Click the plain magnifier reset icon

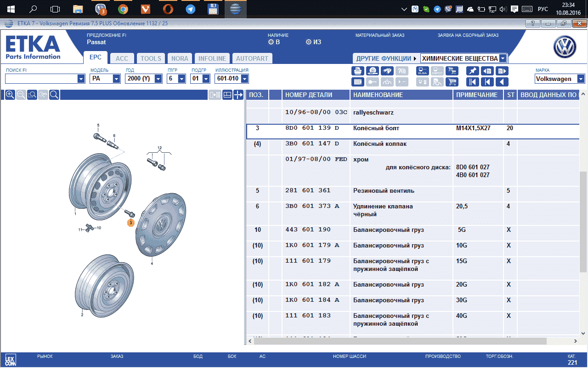(x=54, y=95)
